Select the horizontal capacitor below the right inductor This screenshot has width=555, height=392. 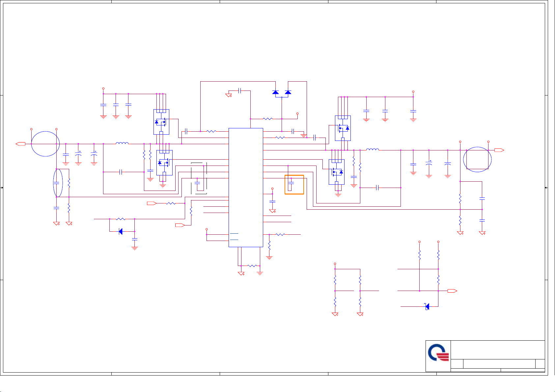click(x=377, y=188)
